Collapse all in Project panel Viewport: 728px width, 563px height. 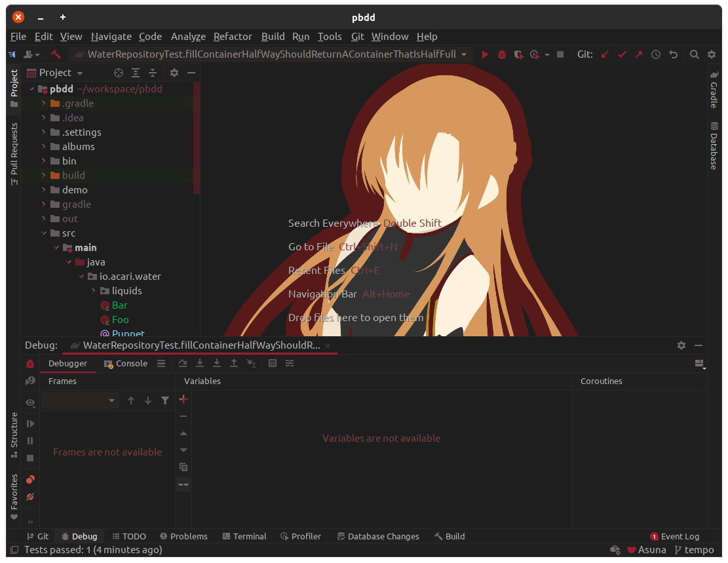(x=152, y=73)
